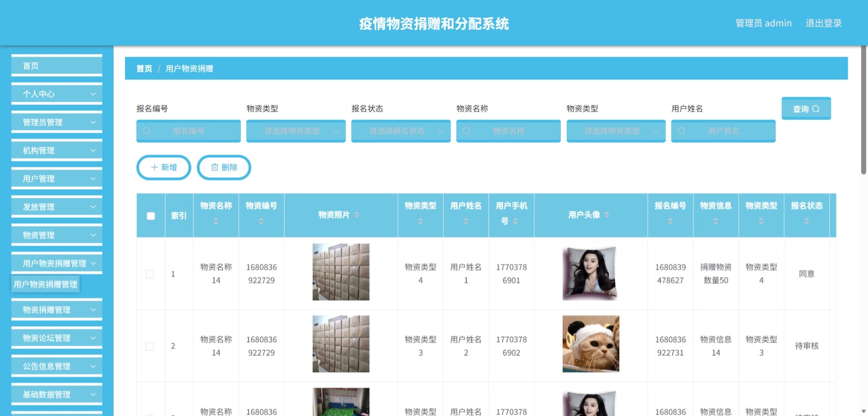Expand the 管理员管理 sidebar menu
Screen dimensions: 868x416
[57, 122]
